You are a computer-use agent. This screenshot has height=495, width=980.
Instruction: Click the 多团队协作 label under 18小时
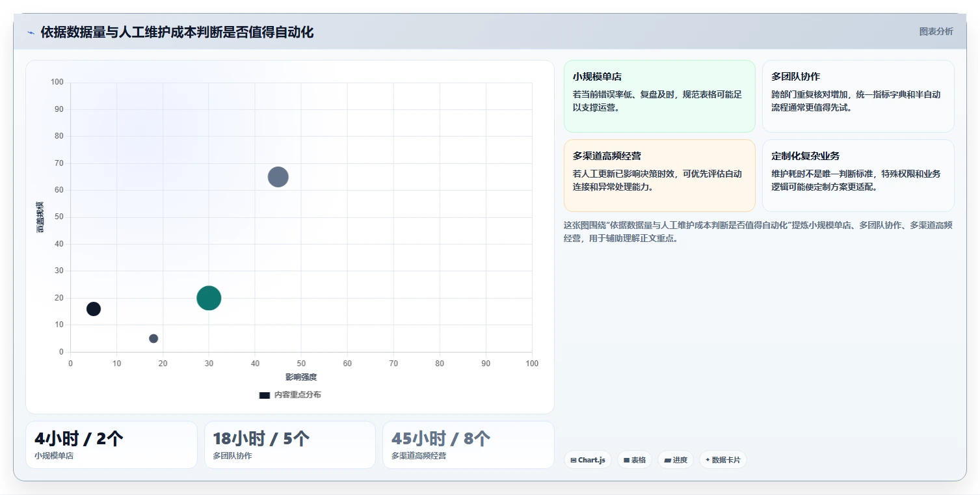pyautogui.click(x=232, y=456)
